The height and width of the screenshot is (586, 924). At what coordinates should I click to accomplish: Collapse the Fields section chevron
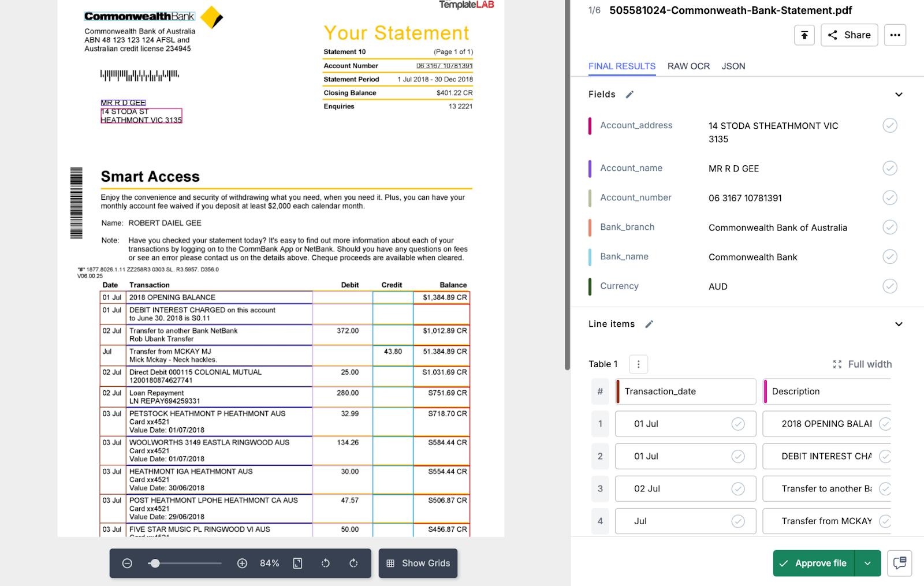(x=899, y=94)
